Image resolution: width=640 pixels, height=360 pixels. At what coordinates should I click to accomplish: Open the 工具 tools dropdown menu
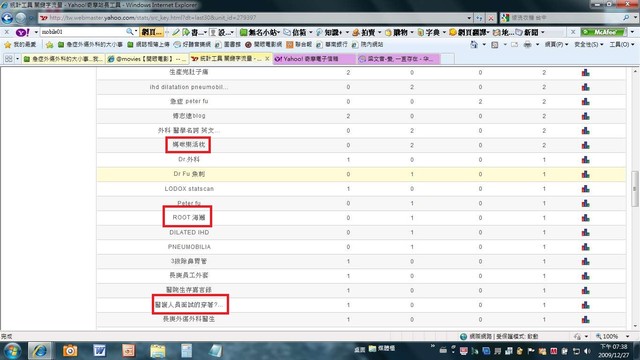(x=622, y=44)
